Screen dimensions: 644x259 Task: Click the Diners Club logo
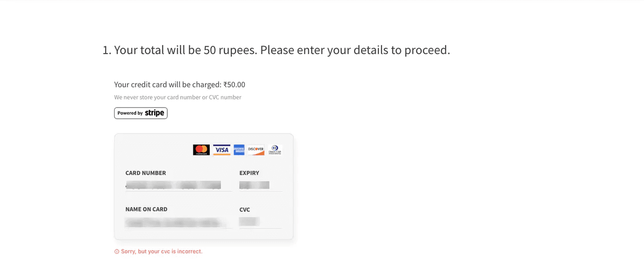pos(275,150)
